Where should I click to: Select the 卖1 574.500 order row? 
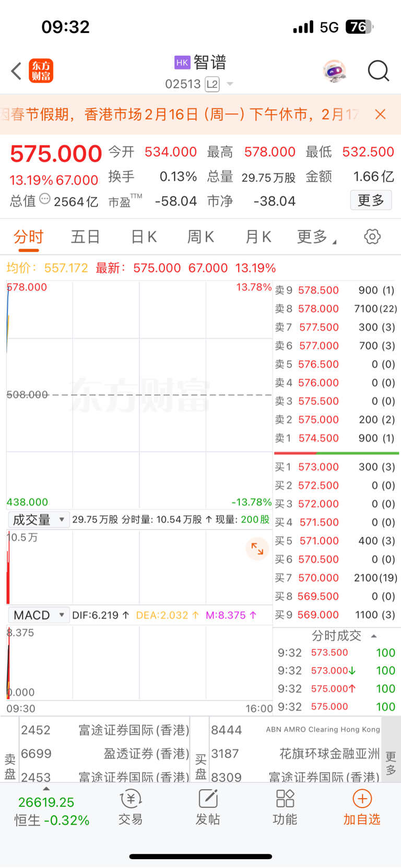point(336,438)
